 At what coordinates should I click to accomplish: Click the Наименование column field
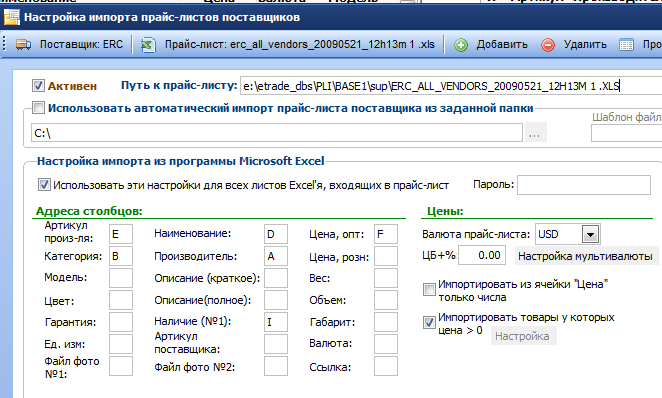276,234
